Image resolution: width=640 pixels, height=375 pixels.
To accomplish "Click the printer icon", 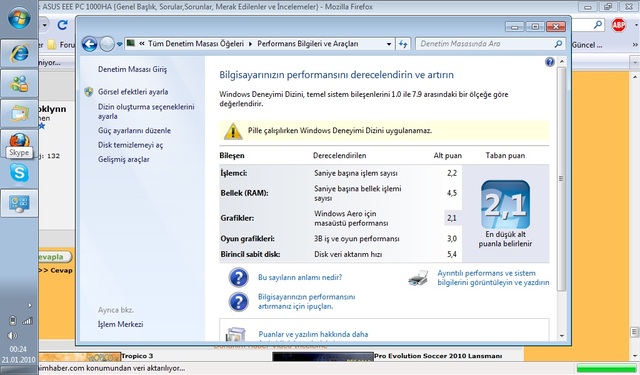I will point(418,278).
